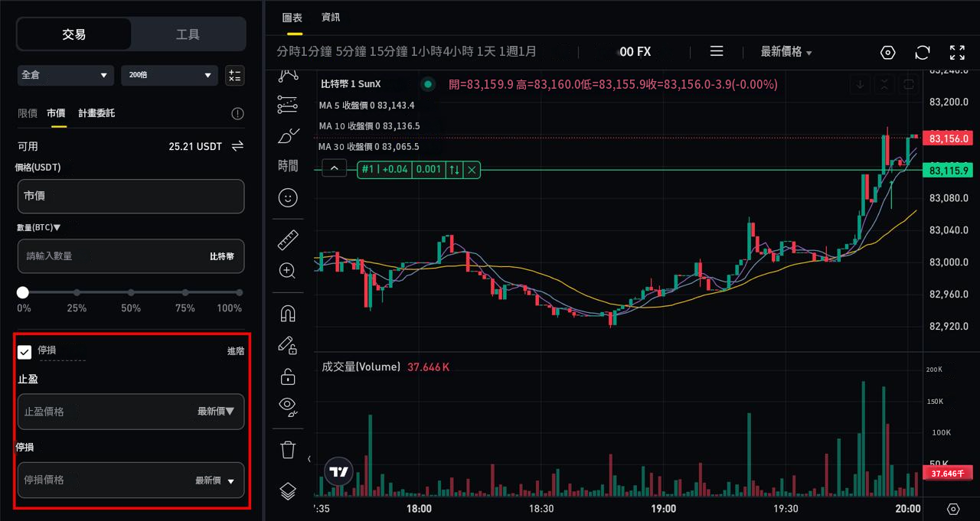Open the object tree layers icon
This screenshot has height=521, width=980.
point(288,490)
